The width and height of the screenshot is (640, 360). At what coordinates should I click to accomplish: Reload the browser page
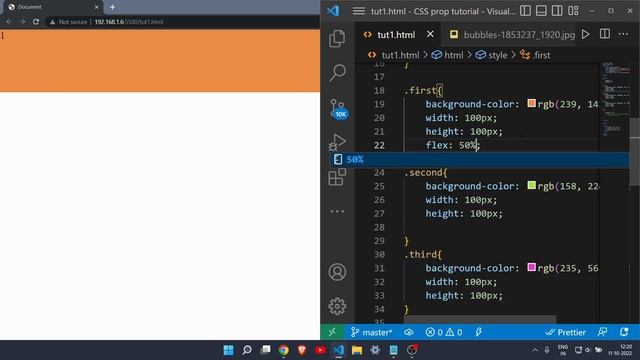[36, 22]
